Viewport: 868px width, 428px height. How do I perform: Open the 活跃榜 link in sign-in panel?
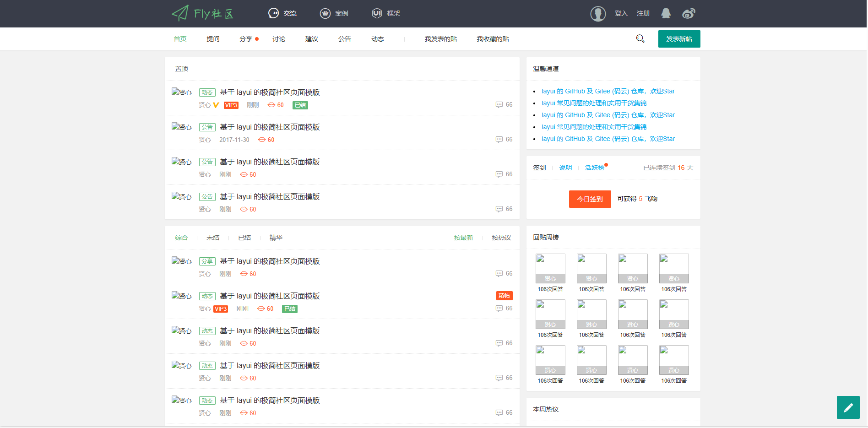pos(595,168)
